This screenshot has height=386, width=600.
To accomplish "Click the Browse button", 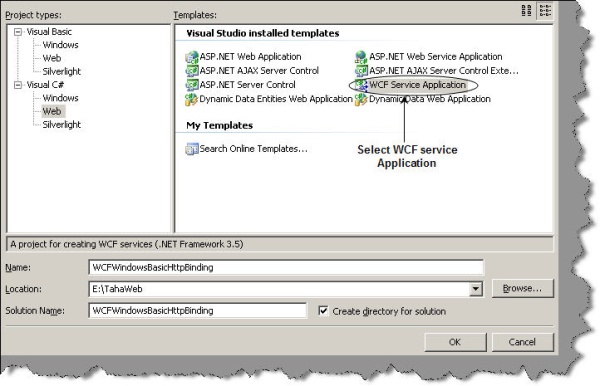I will click(x=523, y=288).
